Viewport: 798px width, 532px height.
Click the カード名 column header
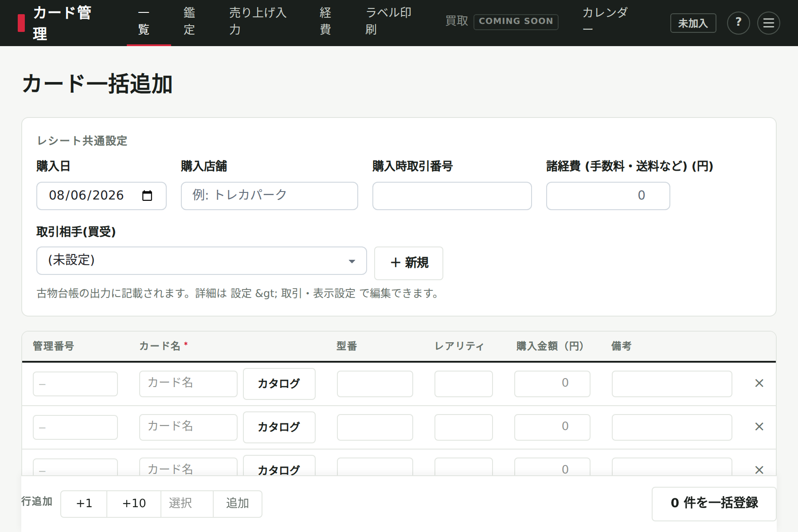163,346
